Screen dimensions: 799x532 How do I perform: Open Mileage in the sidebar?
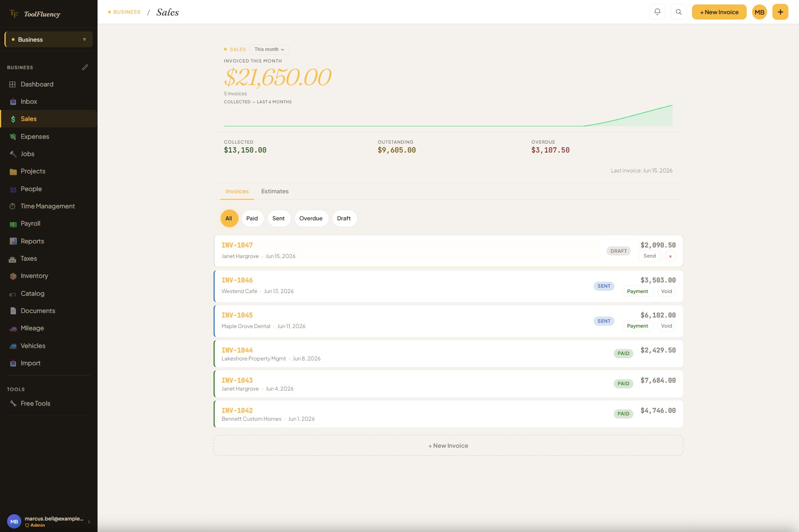point(49,328)
